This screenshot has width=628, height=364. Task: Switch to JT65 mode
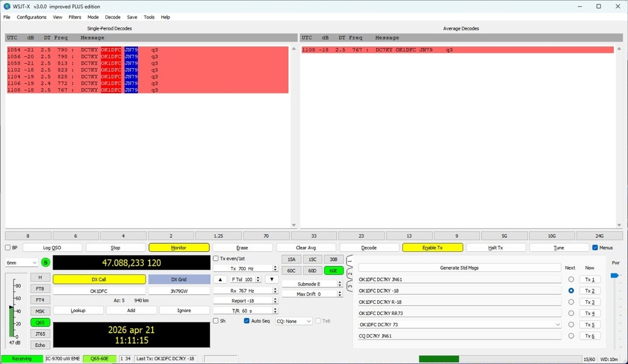[x=40, y=333]
